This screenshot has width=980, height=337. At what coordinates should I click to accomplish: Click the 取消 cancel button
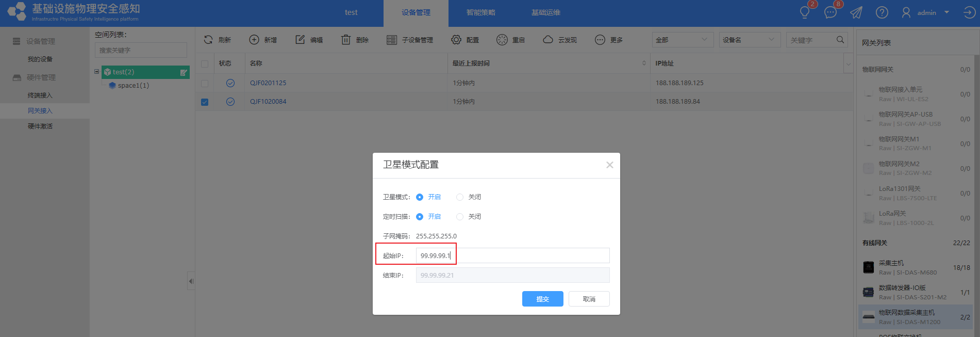589,299
